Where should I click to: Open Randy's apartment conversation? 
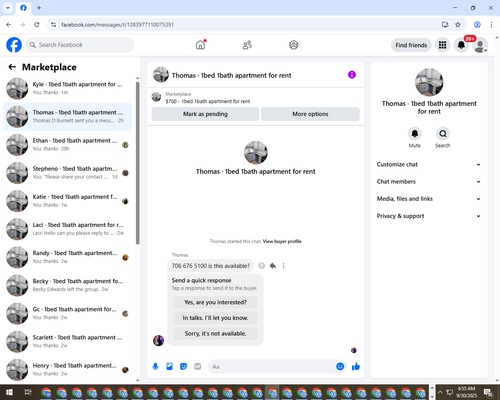pos(67,257)
